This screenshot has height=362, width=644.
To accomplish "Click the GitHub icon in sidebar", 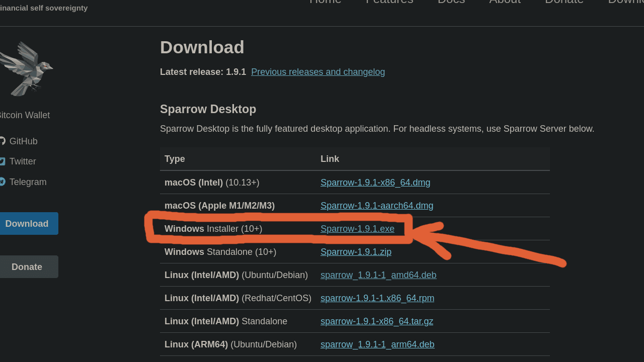I will click(x=2, y=141).
